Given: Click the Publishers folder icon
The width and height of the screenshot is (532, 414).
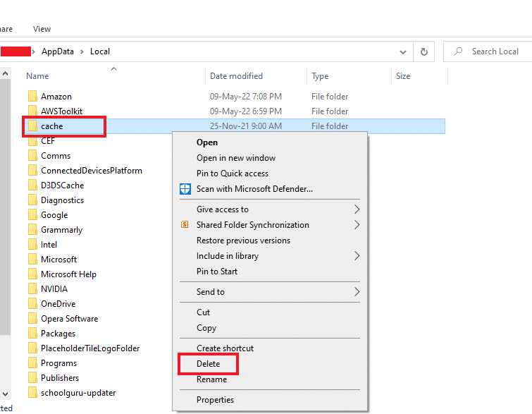Looking at the screenshot, I should 32,377.
